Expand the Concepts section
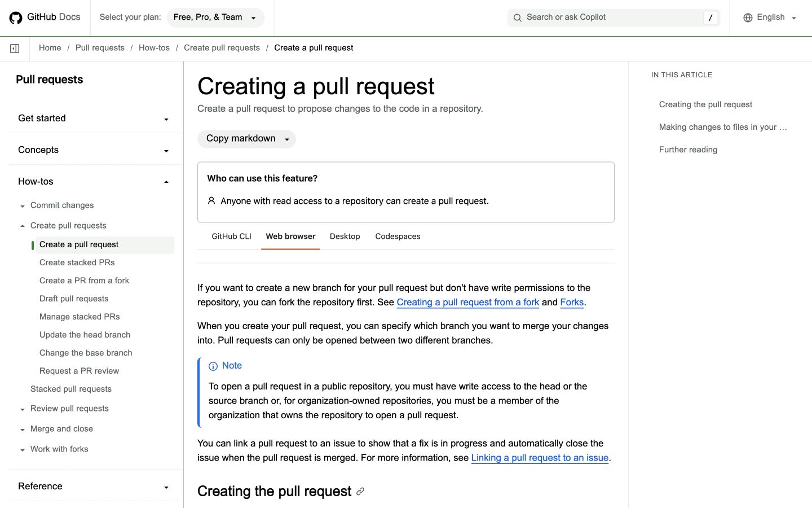This screenshot has height=508, width=812. [x=94, y=150]
